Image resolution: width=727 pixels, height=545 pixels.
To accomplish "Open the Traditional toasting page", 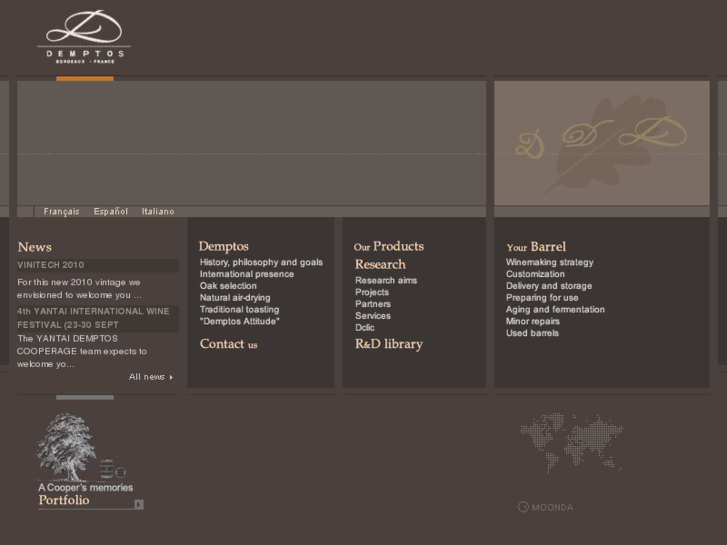I will coord(239,309).
